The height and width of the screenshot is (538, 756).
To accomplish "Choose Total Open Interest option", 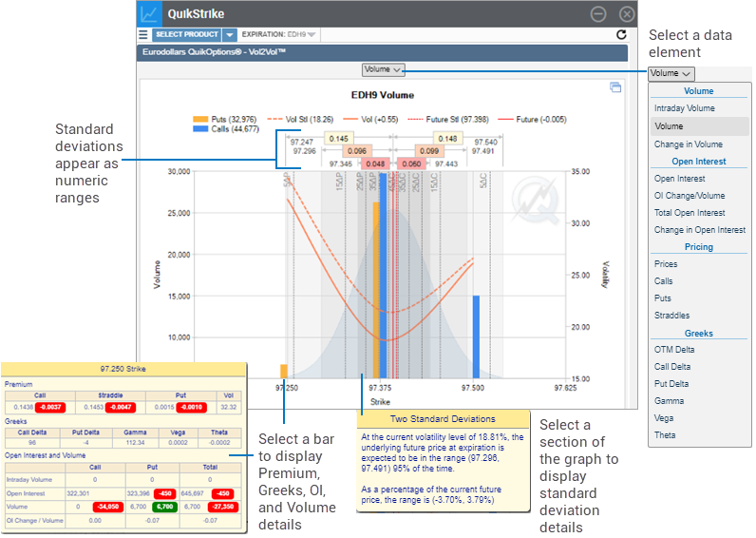I will pos(690,213).
